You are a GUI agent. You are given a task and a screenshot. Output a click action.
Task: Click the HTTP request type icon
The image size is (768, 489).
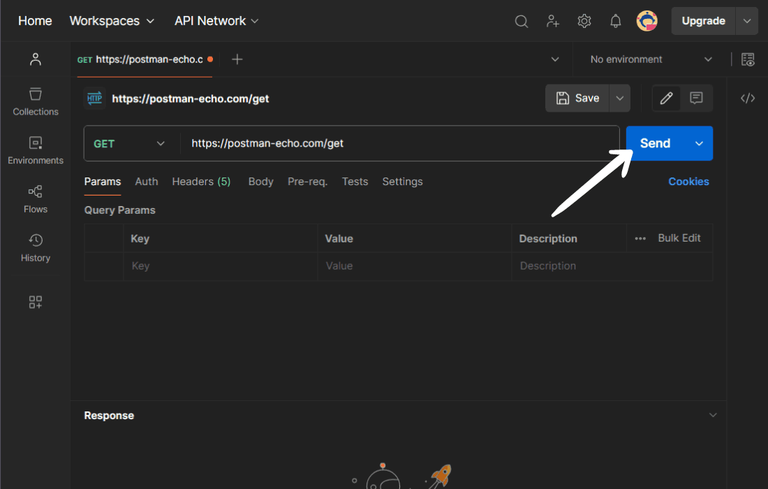(95, 98)
